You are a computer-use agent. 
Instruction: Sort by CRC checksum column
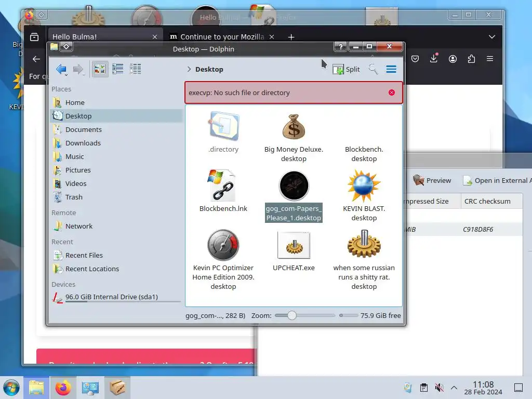(x=491, y=201)
